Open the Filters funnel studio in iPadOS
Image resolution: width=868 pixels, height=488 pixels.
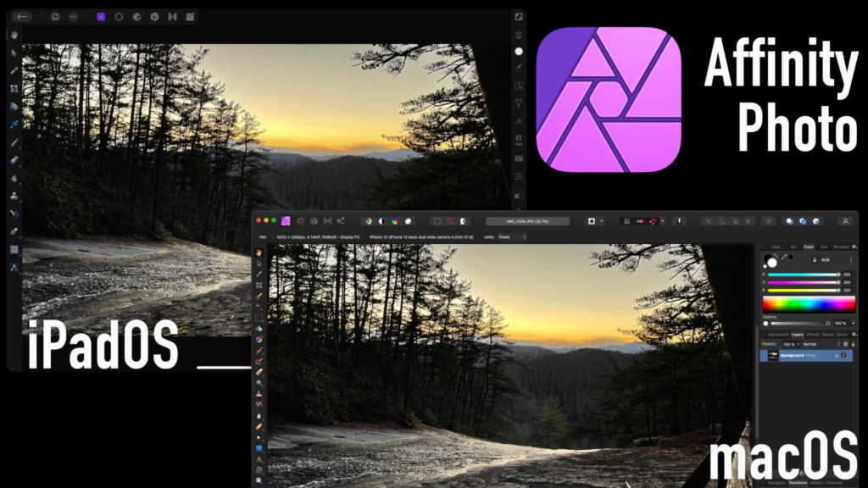[519, 103]
